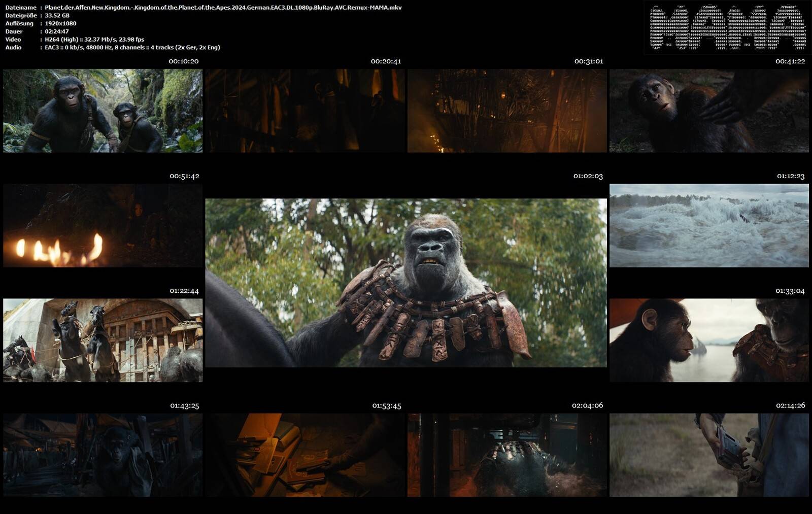Click the 01:43:25 timestamp text
This screenshot has height=514, width=812.
pos(185,406)
